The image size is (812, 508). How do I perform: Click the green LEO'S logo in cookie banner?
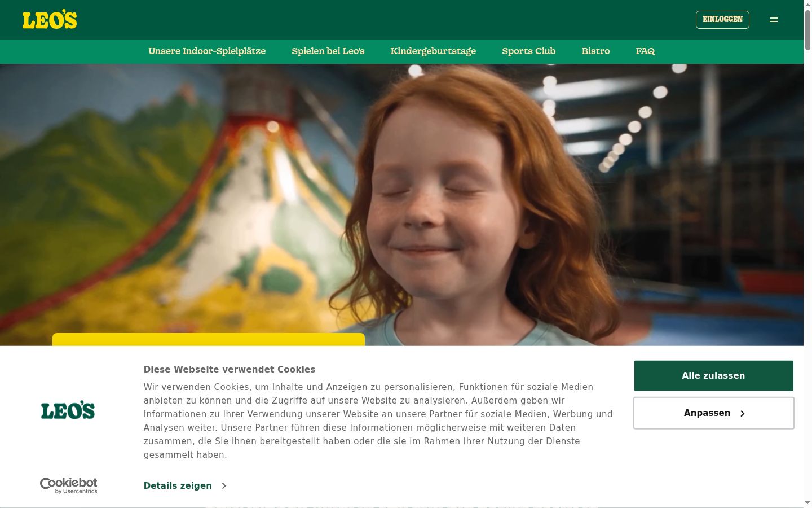tap(68, 410)
